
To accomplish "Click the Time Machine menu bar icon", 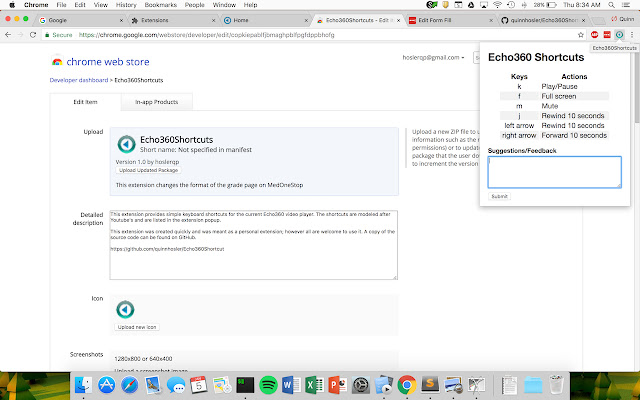I will click(511, 5).
